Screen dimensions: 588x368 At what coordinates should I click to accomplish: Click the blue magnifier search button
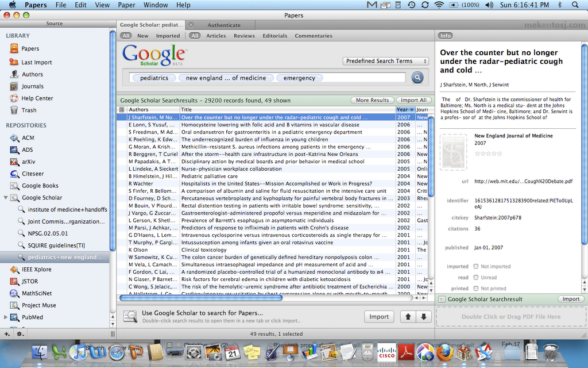tap(417, 78)
